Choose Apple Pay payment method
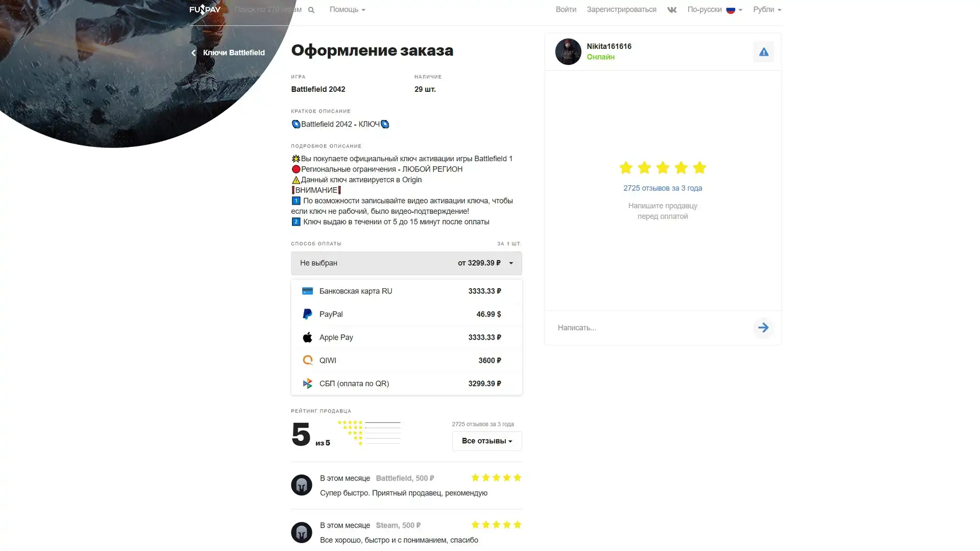Image resolution: width=980 pixels, height=551 pixels. pyautogui.click(x=406, y=337)
